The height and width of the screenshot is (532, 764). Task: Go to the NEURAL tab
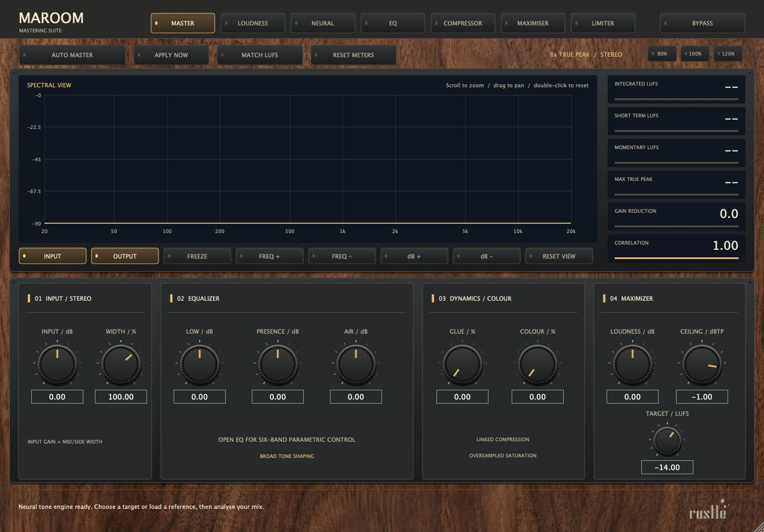323,23
